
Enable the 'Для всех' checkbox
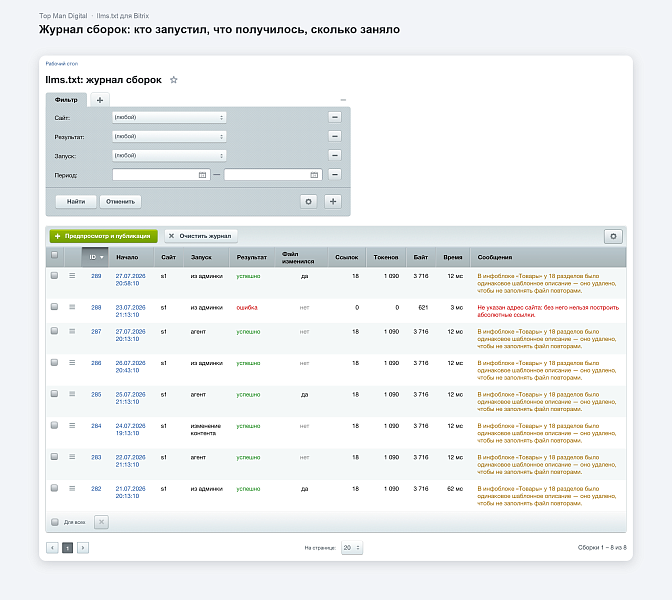pos(55,522)
